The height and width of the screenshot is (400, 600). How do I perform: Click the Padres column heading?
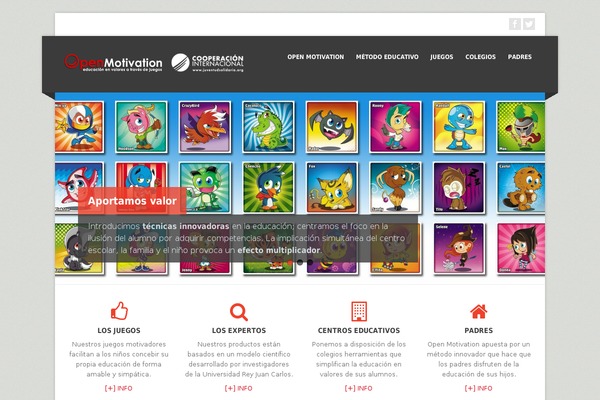coord(479,330)
